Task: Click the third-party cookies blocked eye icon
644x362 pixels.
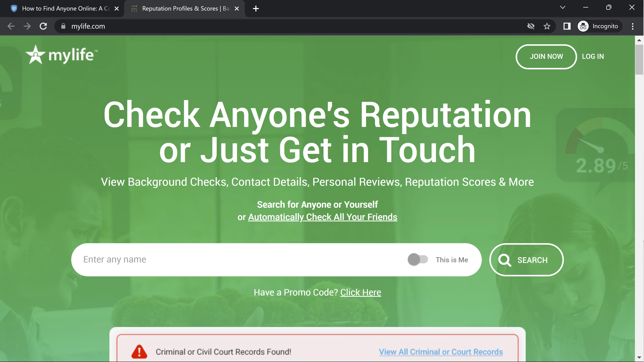Action: click(531, 26)
